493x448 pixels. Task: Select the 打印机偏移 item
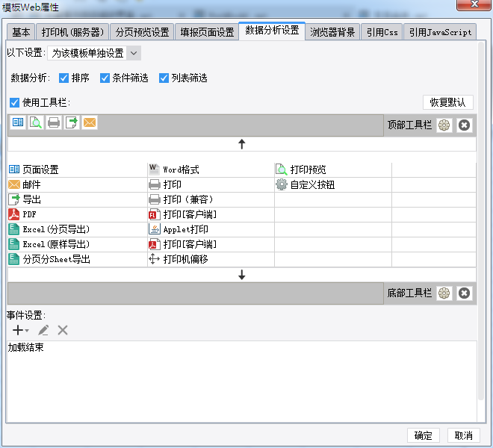[x=211, y=259]
